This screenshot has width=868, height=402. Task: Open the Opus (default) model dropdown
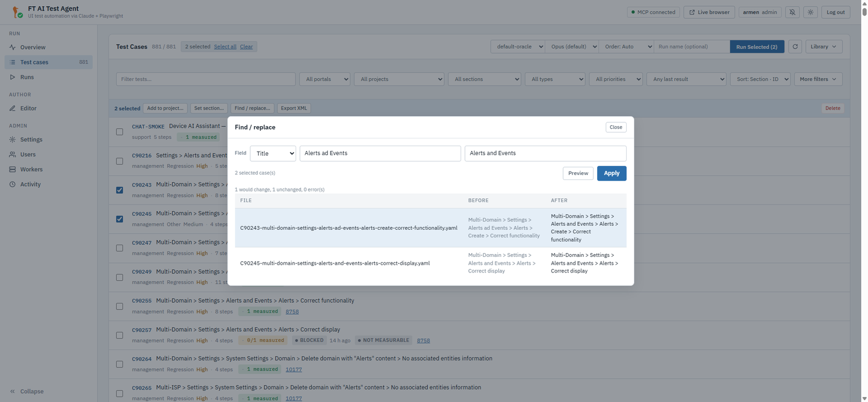click(x=572, y=47)
